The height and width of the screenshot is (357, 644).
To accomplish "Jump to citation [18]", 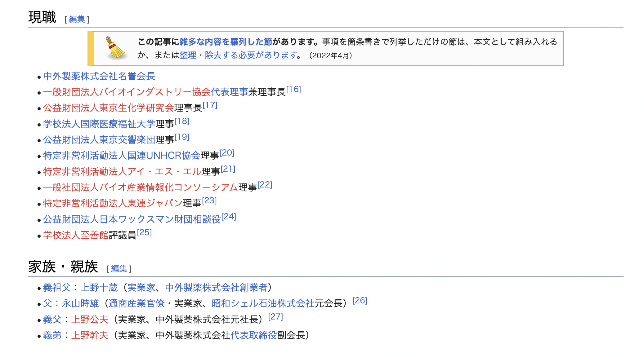I will point(182,121).
